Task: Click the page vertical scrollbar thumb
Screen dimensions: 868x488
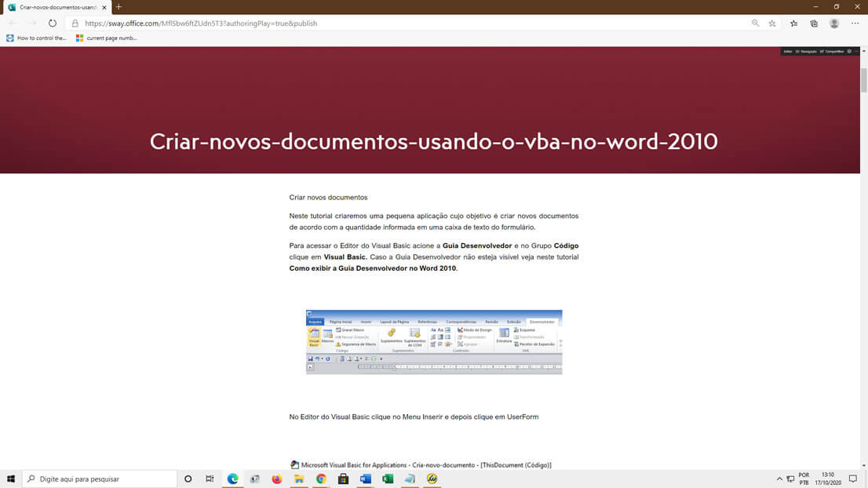Action: click(863, 80)
